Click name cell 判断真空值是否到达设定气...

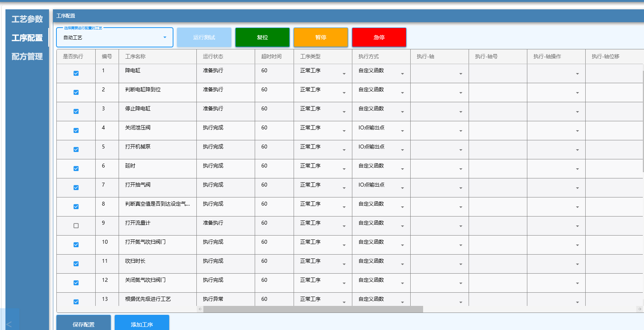(157, 204)
